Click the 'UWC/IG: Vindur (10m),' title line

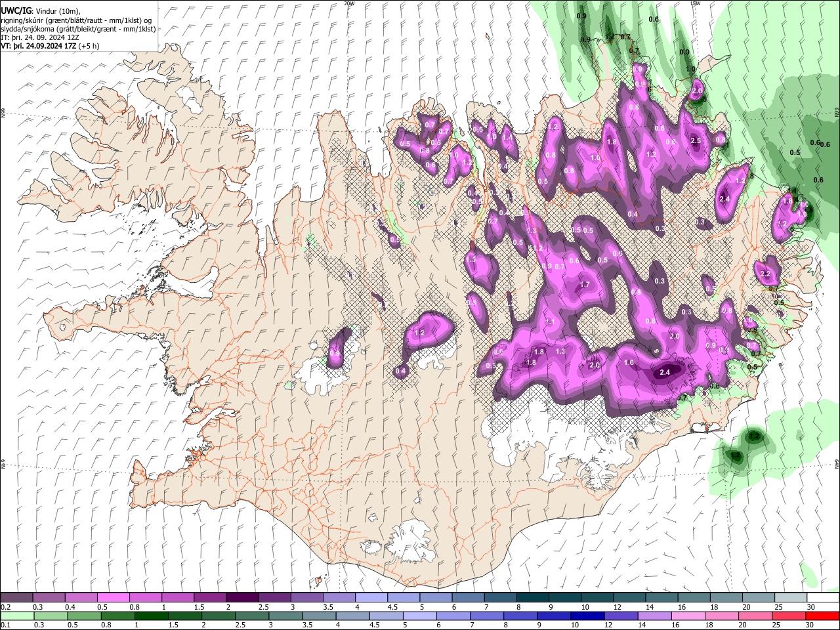pos(40,11)
